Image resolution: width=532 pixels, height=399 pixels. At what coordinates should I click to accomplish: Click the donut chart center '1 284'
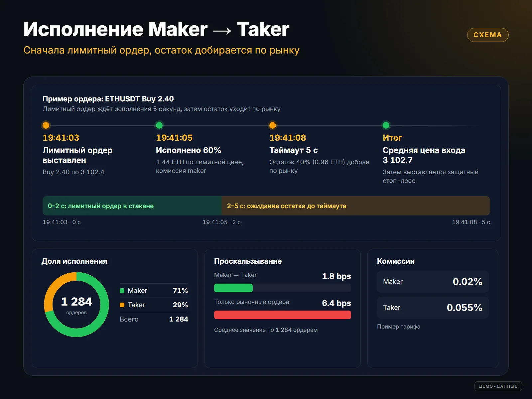click(x=76, y=302)
